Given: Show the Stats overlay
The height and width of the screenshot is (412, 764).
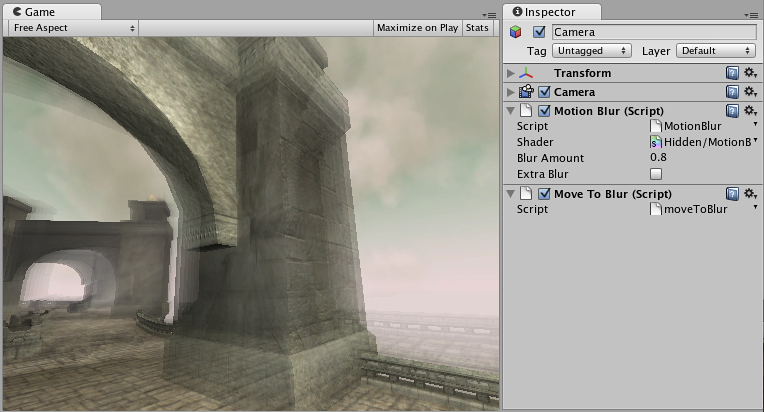Looking at the screenshot, I should [477, 28].
